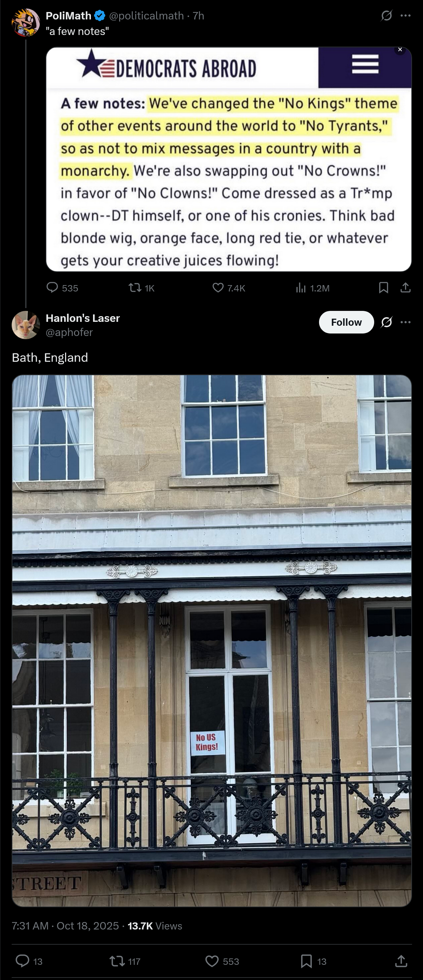Viewport: 423px width, 980px height.
Task: View the No US Kings window photo
Action: click(x=212, y=640)
